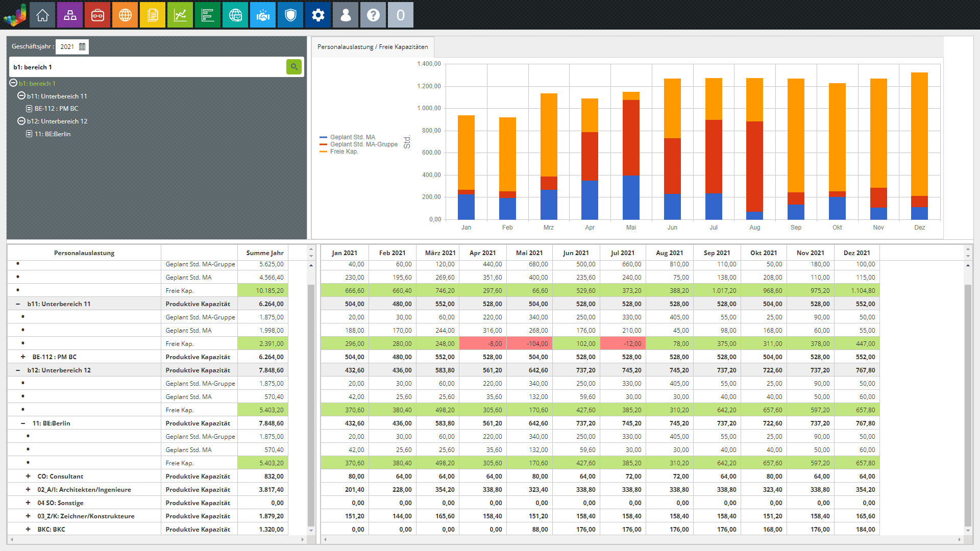Viewport: 980px width, 551px height.
Task: Open the blue handshake partner icon
Action: [263, 15]
